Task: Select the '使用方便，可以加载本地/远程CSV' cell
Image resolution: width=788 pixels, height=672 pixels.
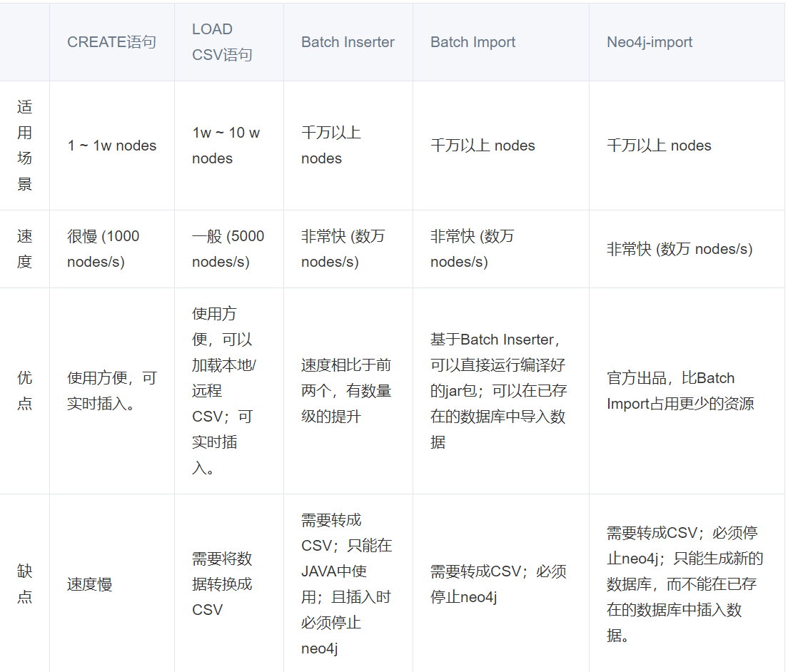Action: click(x=228, y=391)
